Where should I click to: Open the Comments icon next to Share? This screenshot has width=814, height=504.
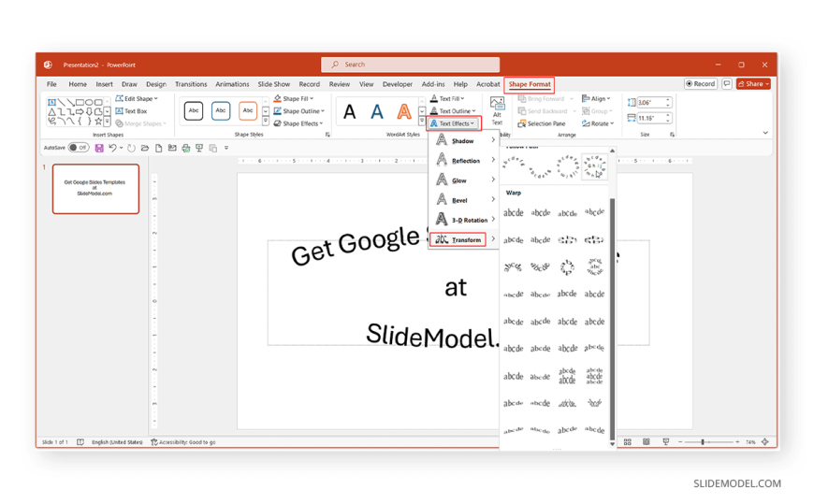tap(727, 83)
